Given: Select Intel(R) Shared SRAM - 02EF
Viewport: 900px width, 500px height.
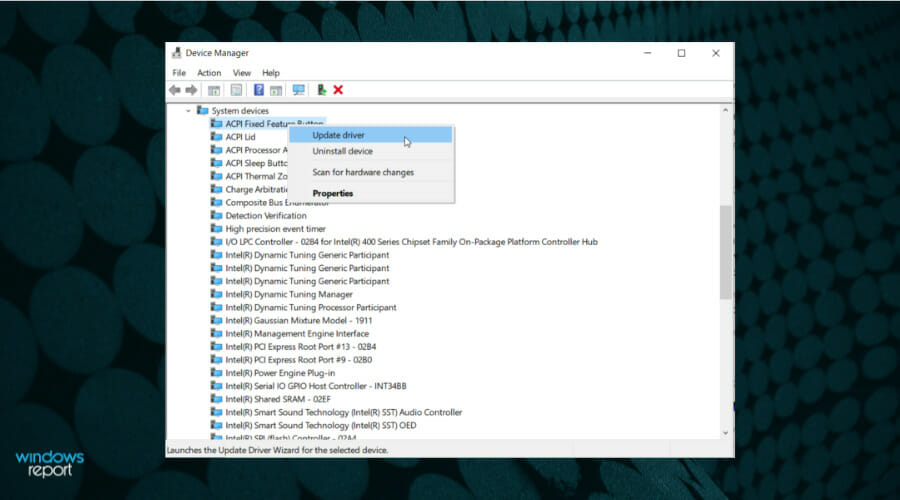Looking at the screenshot, I should coord(278,399).
